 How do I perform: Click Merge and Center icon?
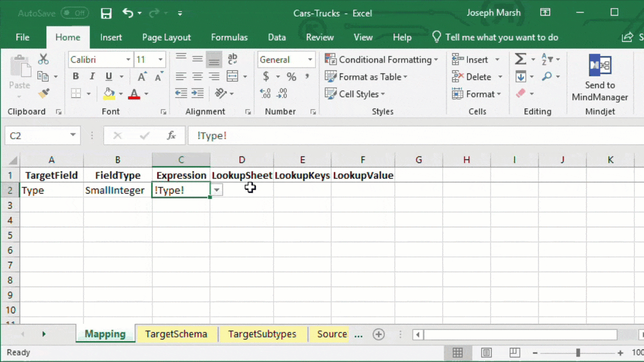[232, 76]
